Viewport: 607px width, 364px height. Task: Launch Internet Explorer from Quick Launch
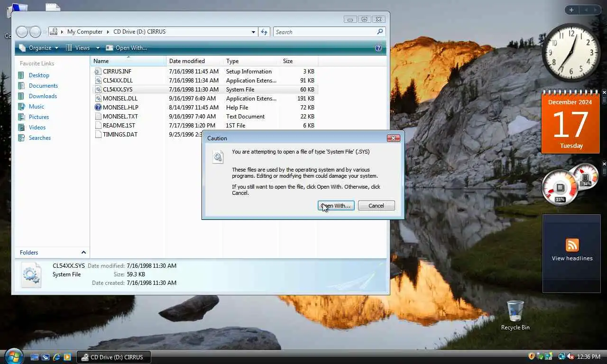pyautogui.click(x=56, y=357)
